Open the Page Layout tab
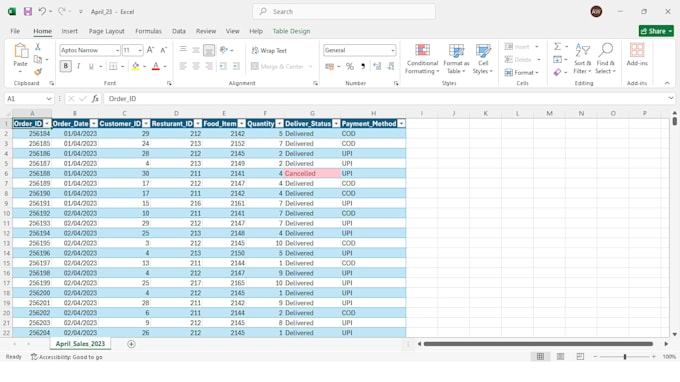The image size is (680, 382). (107, 31)
